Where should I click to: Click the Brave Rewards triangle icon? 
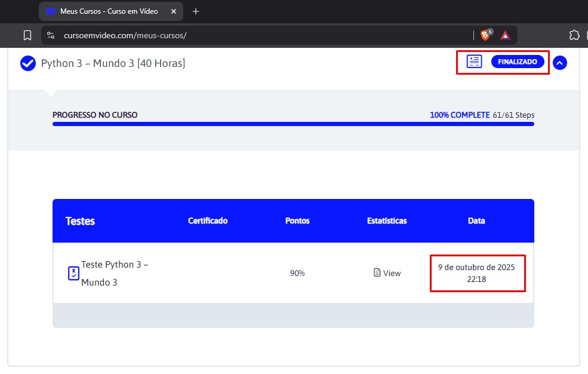coord(506,36)
